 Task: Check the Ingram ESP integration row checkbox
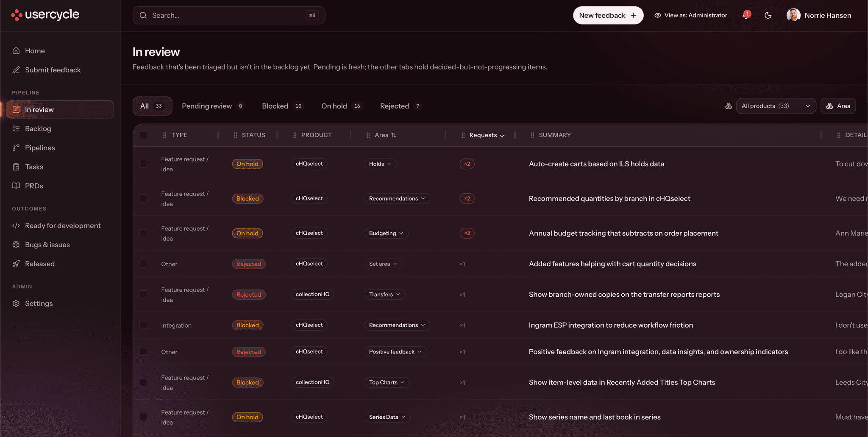143,325
